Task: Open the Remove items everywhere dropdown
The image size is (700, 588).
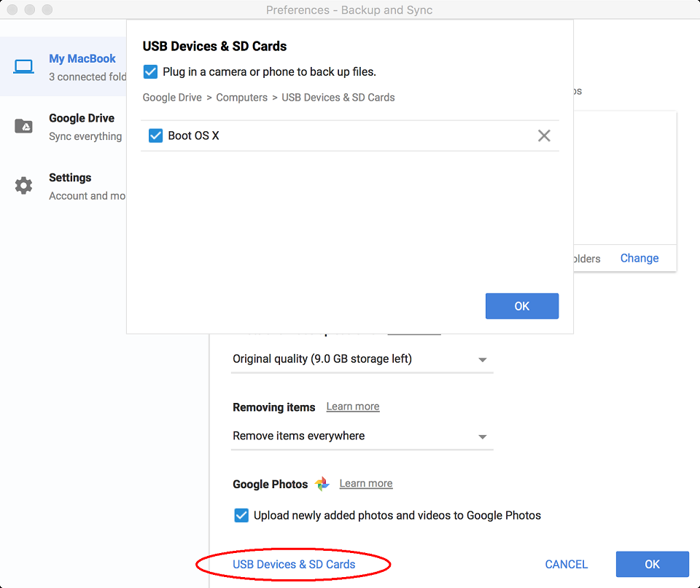Action: click(362, 436)
